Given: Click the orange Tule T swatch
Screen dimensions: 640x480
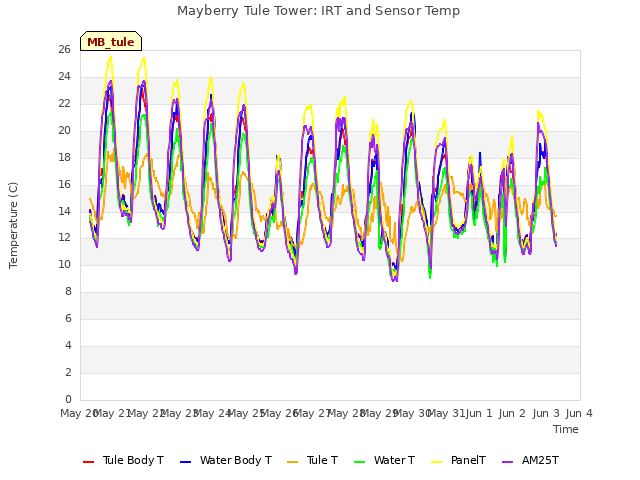Looking at the screenshot, I should click(293, 462).
